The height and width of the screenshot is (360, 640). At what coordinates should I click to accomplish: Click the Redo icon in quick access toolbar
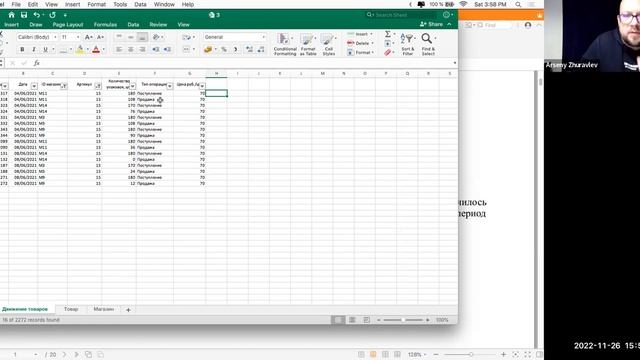53,15
